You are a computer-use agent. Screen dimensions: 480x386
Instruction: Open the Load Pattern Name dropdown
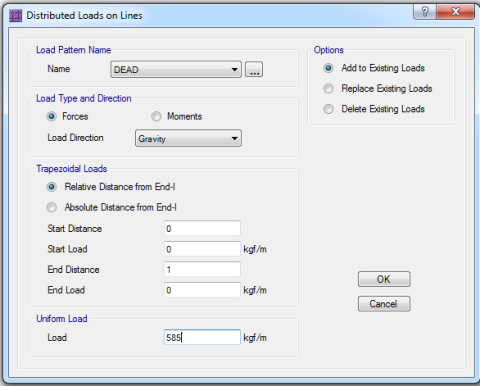pyautogui.click(x=176, y=69)
